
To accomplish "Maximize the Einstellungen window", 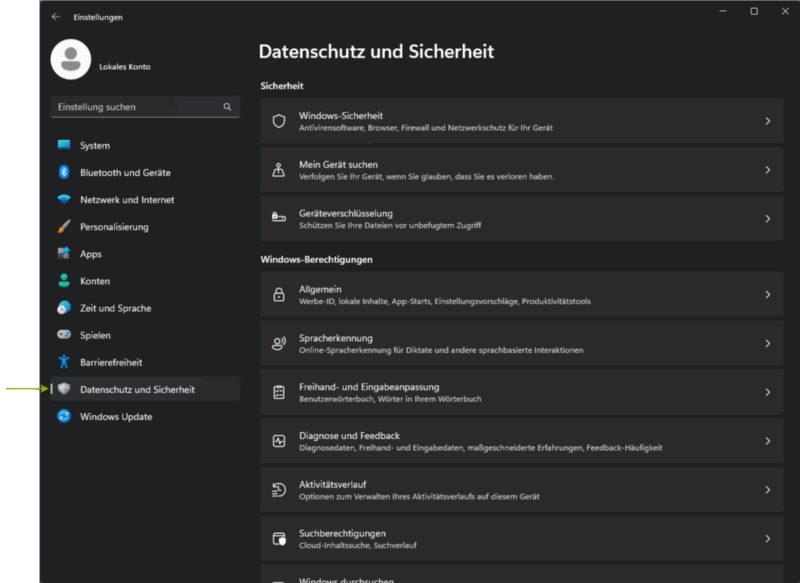I will point(754,11).
